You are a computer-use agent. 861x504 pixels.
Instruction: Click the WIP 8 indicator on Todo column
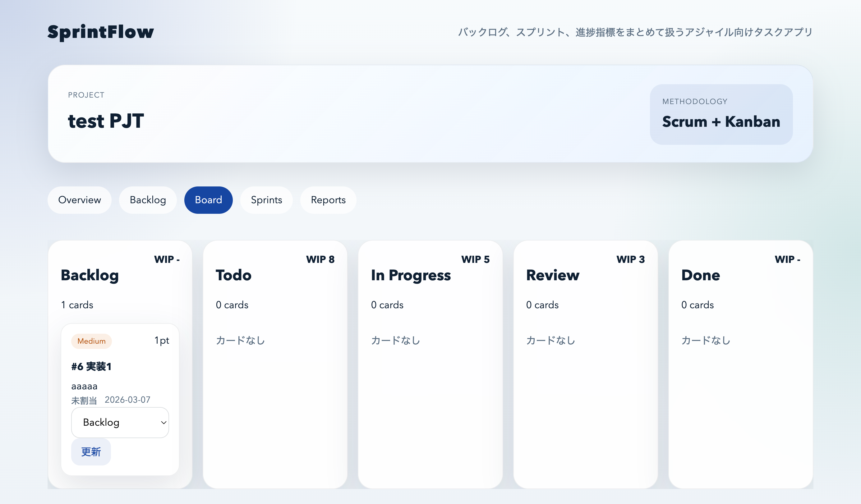[320, 259]
